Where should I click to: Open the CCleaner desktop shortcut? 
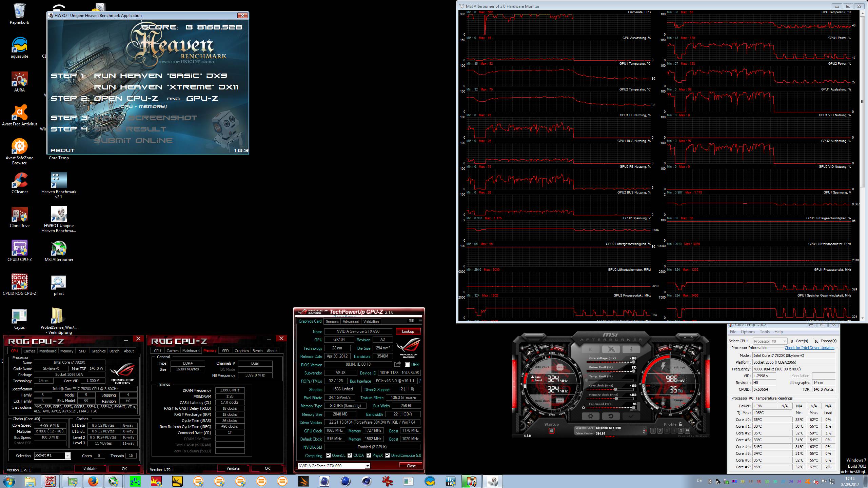pos(19,183)
